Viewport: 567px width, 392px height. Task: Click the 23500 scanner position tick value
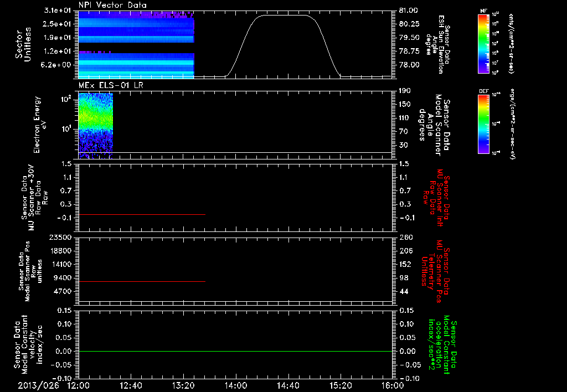[60, 237]
